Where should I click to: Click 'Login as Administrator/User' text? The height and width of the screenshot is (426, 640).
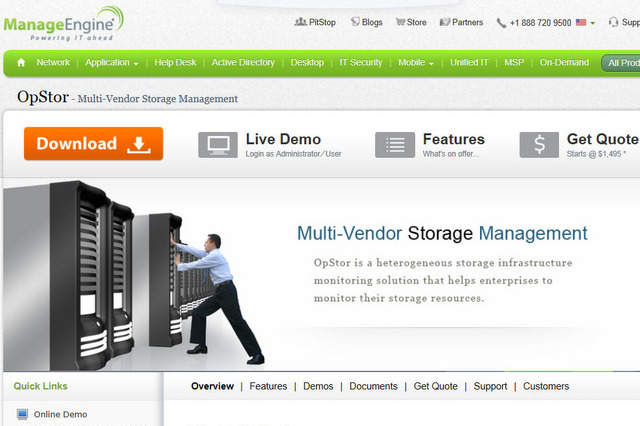pyautogui.click(x=293, y=154)
